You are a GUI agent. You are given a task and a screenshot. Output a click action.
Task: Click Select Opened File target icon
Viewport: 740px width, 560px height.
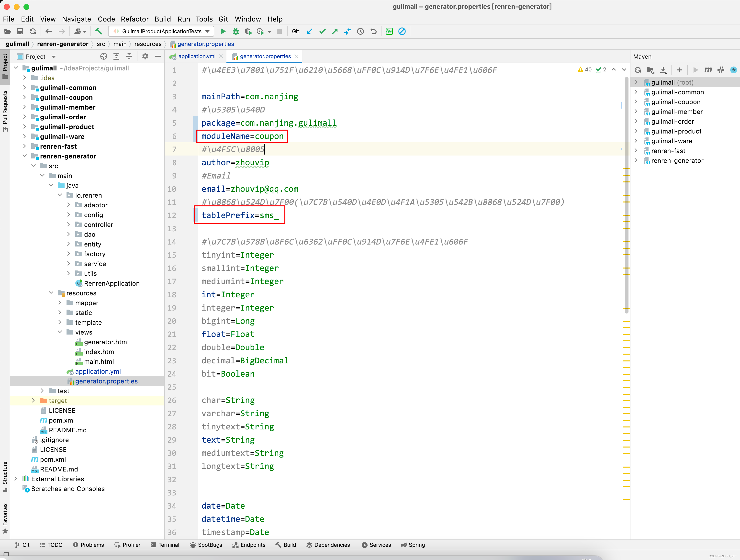(x=104, y=56)
